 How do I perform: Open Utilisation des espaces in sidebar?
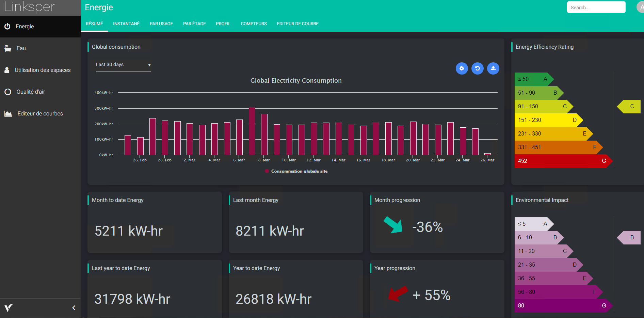(42, 70)
